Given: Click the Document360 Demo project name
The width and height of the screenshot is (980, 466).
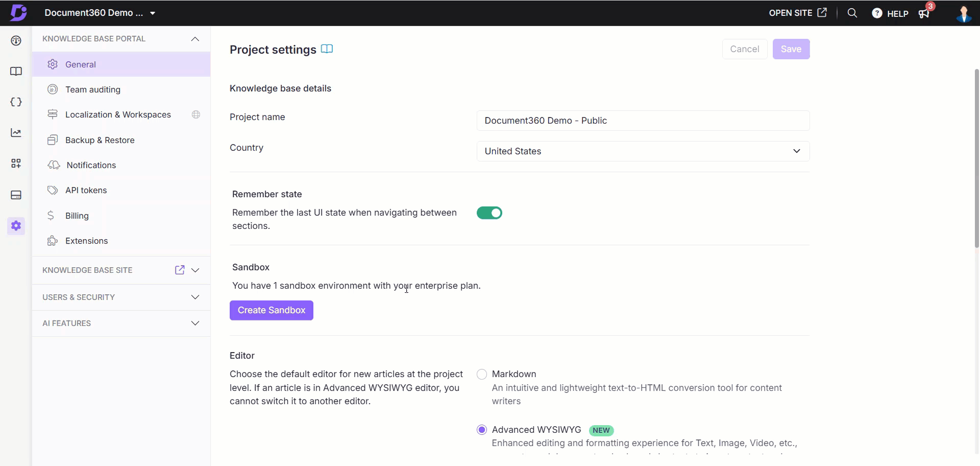Looking at the screenshot, I should coord(94,13).
